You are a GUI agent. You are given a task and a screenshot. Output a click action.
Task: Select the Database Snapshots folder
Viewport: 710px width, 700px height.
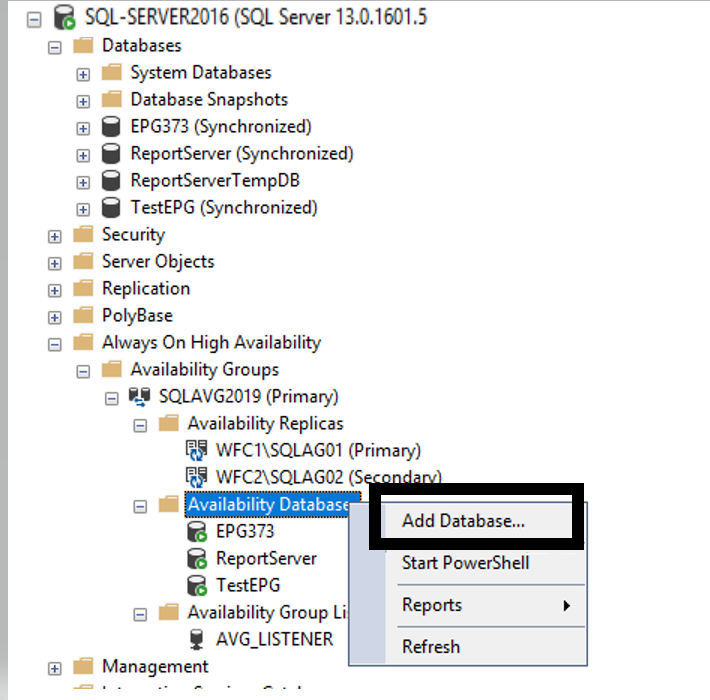208,100
